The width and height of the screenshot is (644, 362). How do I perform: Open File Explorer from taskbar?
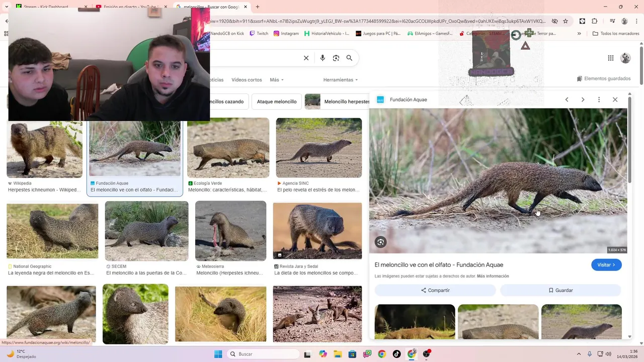338,354
